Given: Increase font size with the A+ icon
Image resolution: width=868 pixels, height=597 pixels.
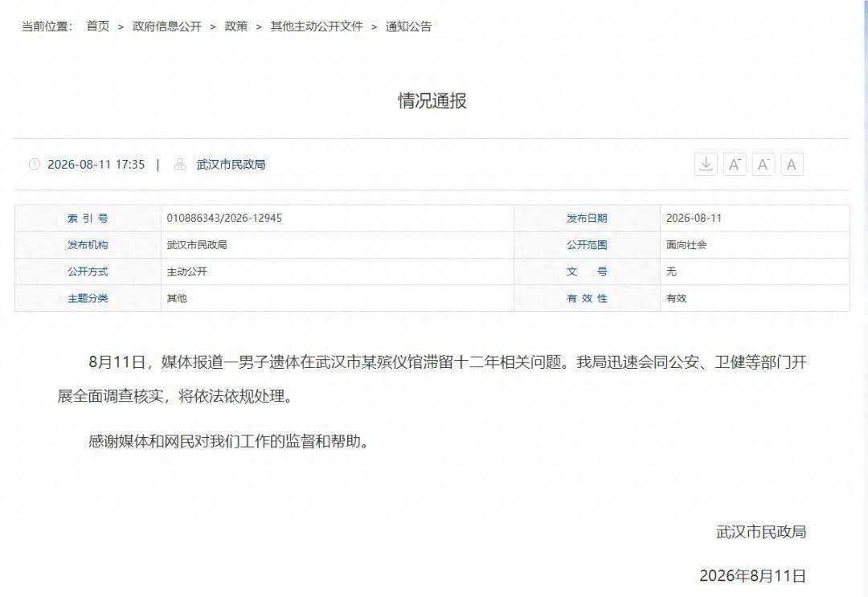Looking at the screenshot, I should pyautogui.click(x=735, y=165).
